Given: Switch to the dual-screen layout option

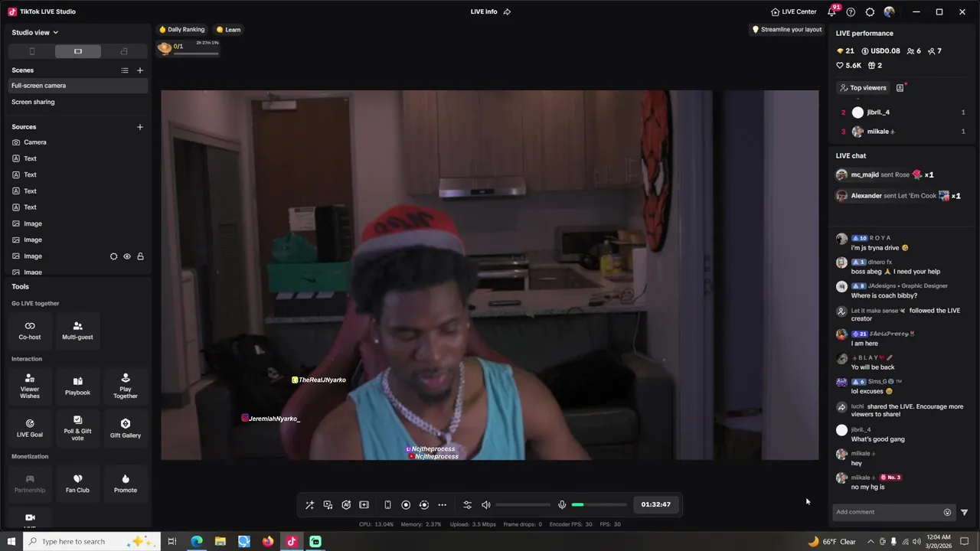Looking at the screenshot, I should click(x=124, y=51).
